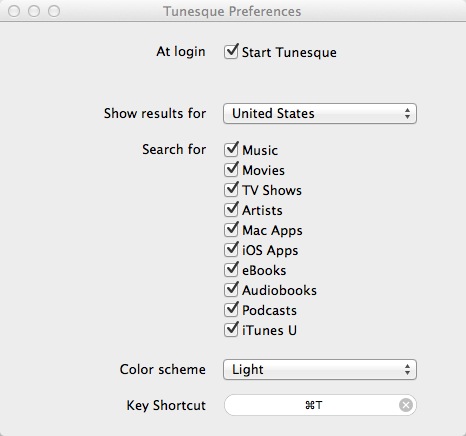Toggle the iTunes U checkbox
This screenshot has height=436, width=466.
(231, 330)
